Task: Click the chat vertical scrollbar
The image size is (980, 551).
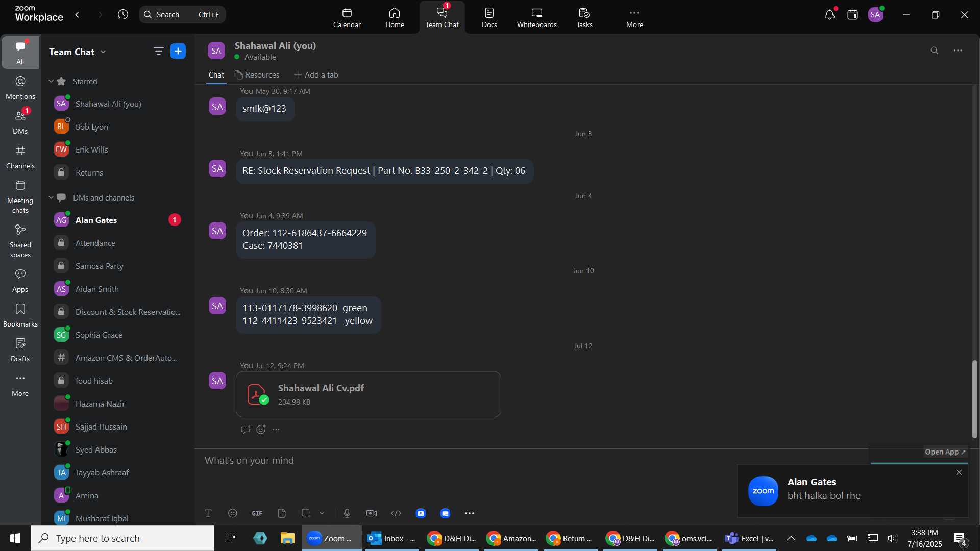Action: click(x=975, y=399)
